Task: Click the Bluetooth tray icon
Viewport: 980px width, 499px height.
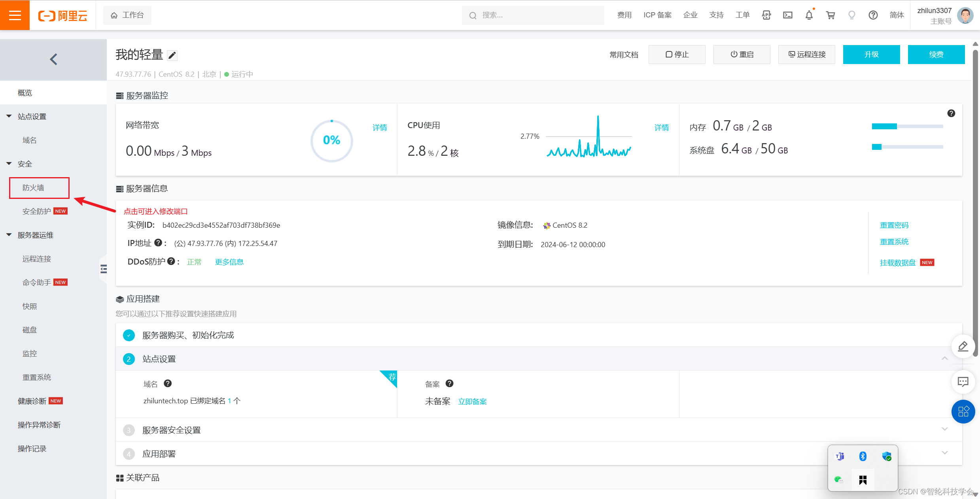Action: click(x=863, y=456)
